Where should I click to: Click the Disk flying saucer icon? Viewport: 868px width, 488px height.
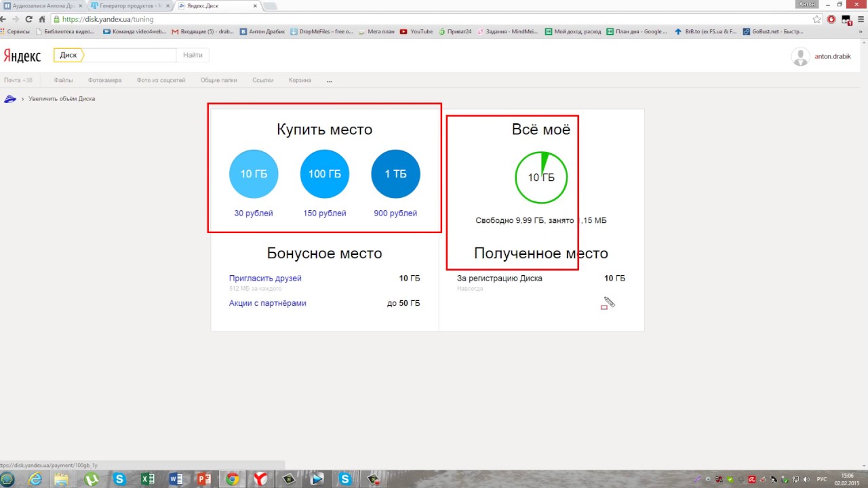click(10, 99)
